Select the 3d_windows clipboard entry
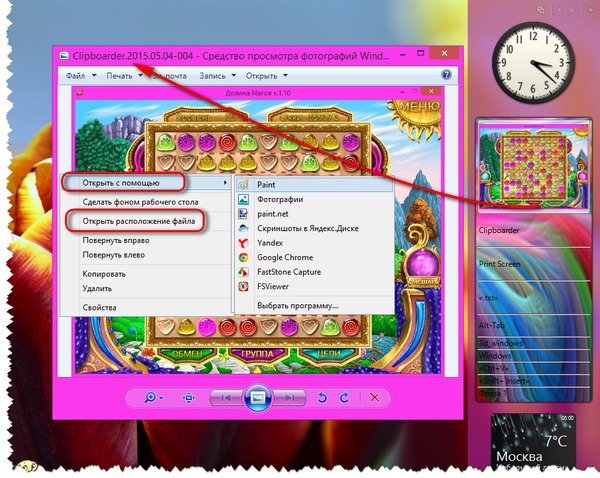The image size is (600, 478). coord(533,343)
